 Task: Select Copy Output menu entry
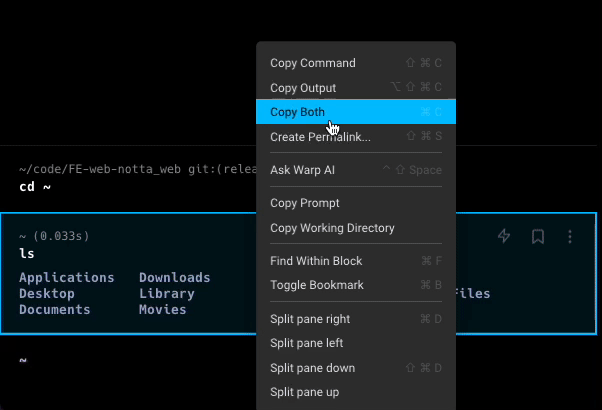(x=303, y=88)
